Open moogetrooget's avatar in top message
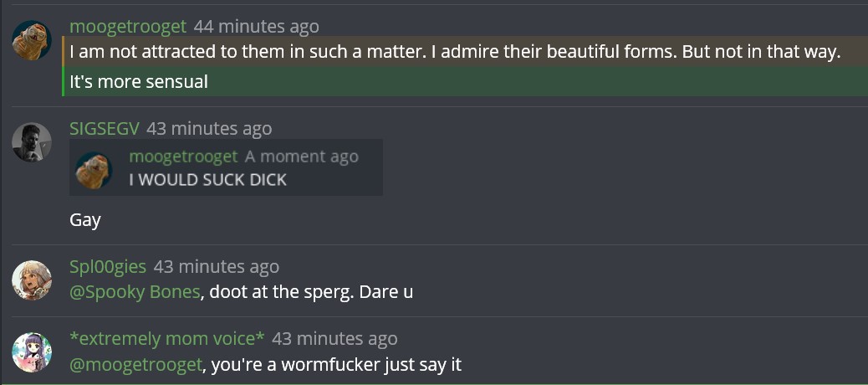This screenshot has height=385, width=868. pyautogui.click(x=32, y=40)
